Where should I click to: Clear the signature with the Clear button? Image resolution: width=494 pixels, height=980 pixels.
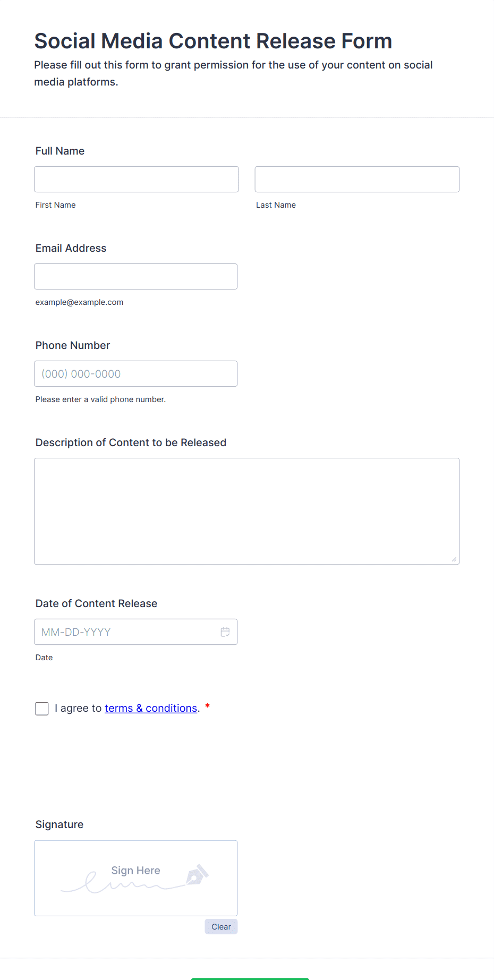221,926
